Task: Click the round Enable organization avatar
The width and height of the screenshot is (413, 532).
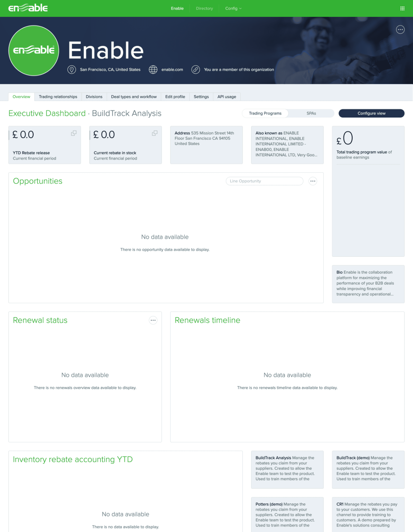Action: [34, 51]
